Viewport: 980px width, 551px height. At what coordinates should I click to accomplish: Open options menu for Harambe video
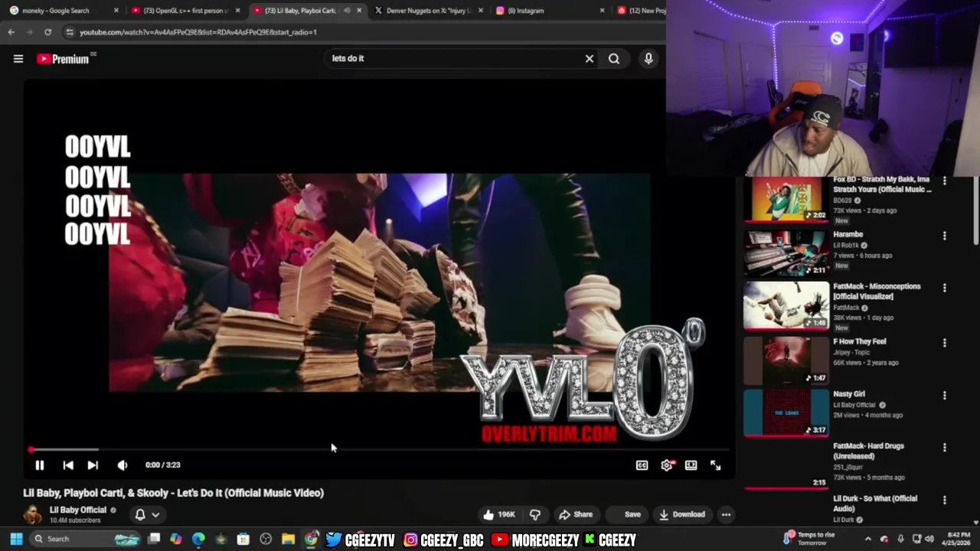pyautogui.click(x=945, y=236)
